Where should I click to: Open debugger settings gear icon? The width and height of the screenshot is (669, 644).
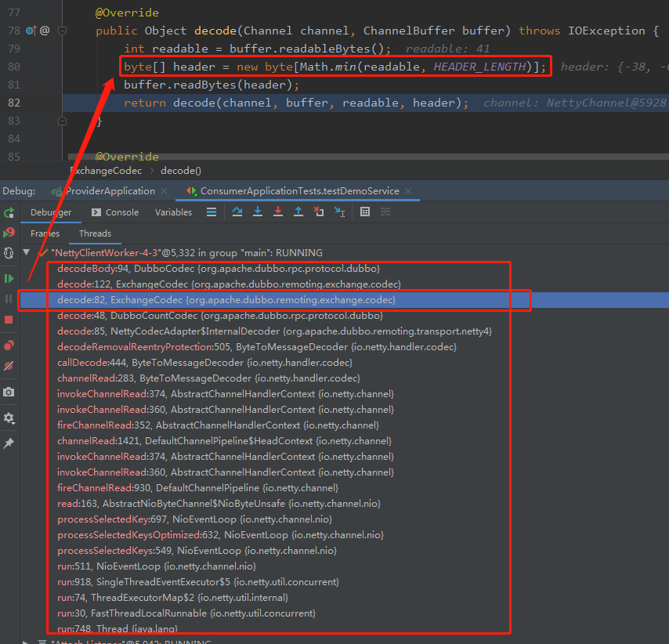pos(9,418)
